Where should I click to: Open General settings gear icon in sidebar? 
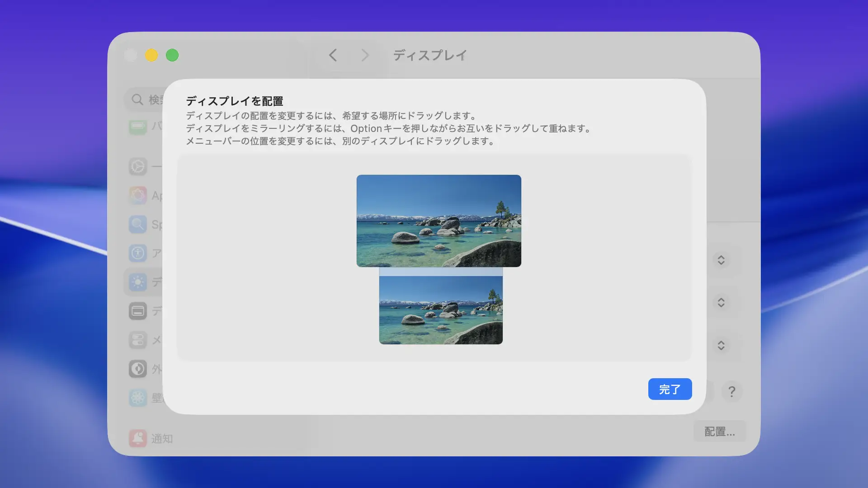click(138, 166)
